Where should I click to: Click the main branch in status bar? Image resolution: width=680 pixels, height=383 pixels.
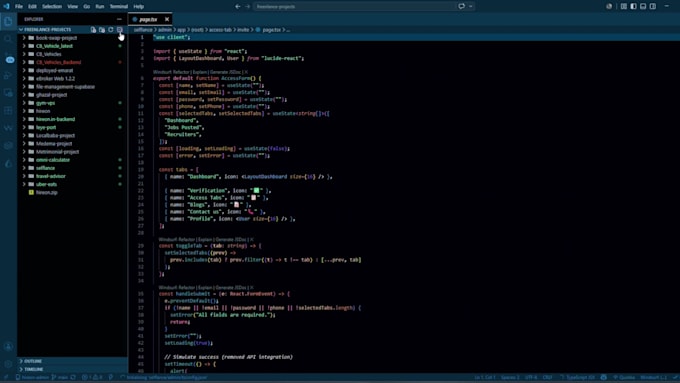point(60,377)
